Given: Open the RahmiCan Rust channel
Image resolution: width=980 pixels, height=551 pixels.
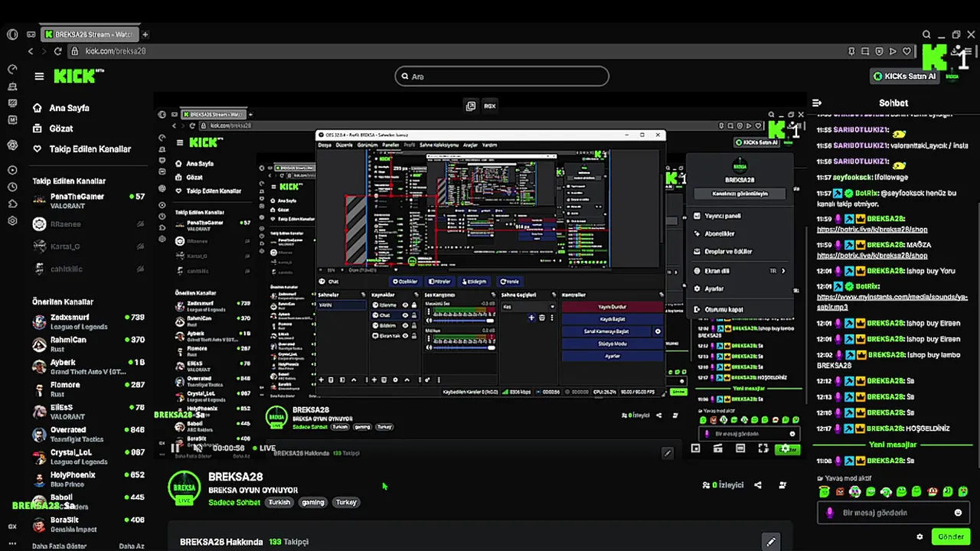Looking at the screenshot, I should click(89, 344).
